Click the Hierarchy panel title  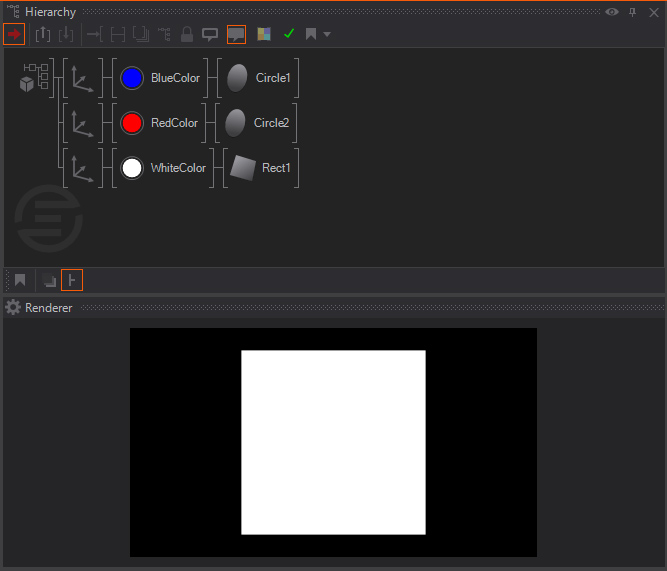coord(50,12)
